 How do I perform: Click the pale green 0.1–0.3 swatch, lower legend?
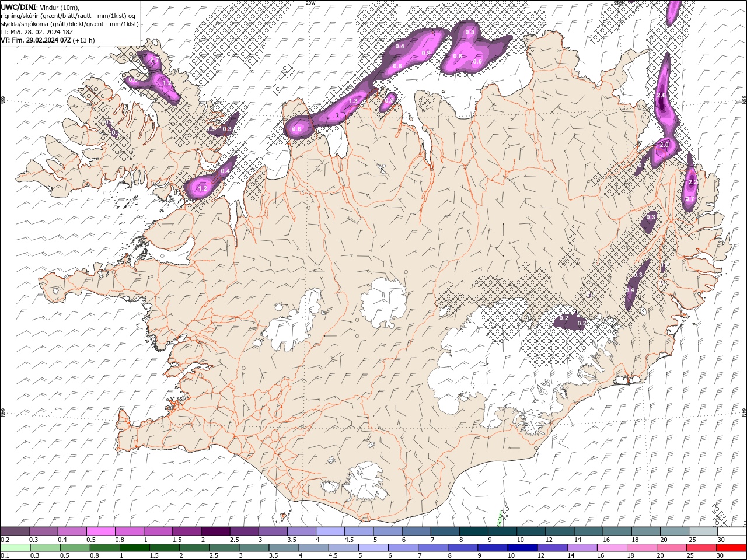[15, 548]
